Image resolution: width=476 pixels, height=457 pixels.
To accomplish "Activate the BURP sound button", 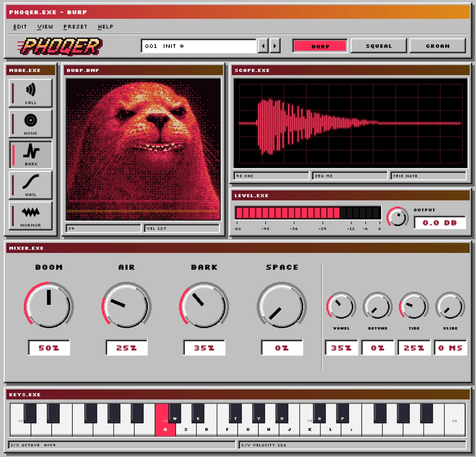I will coord(320,46).
